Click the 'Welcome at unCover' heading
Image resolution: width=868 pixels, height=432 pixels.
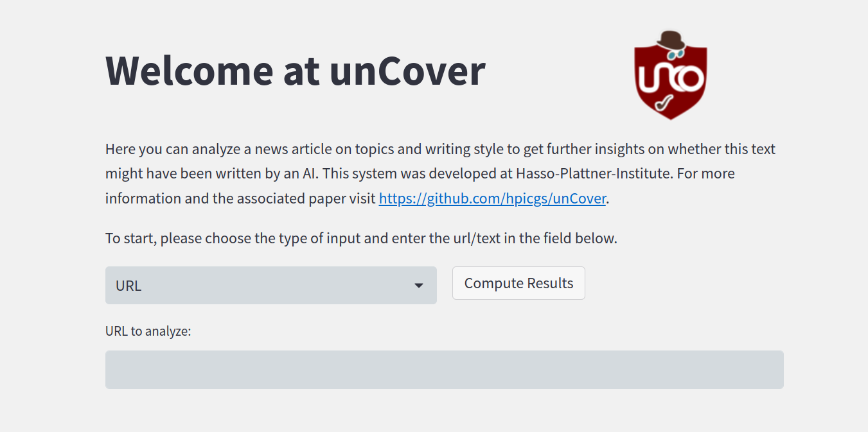click(x=296, y=70)
